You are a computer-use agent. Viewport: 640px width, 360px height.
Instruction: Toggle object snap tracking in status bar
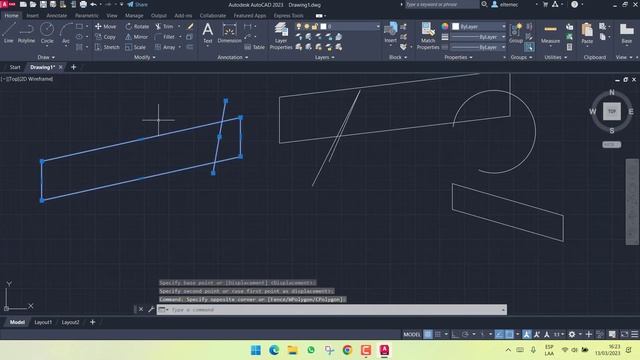pos(499,334)
